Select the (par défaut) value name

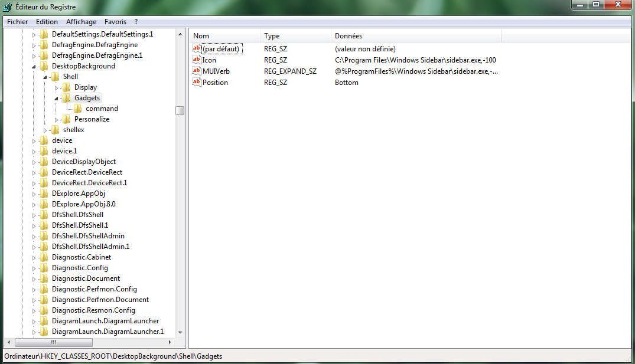(222, 49)
